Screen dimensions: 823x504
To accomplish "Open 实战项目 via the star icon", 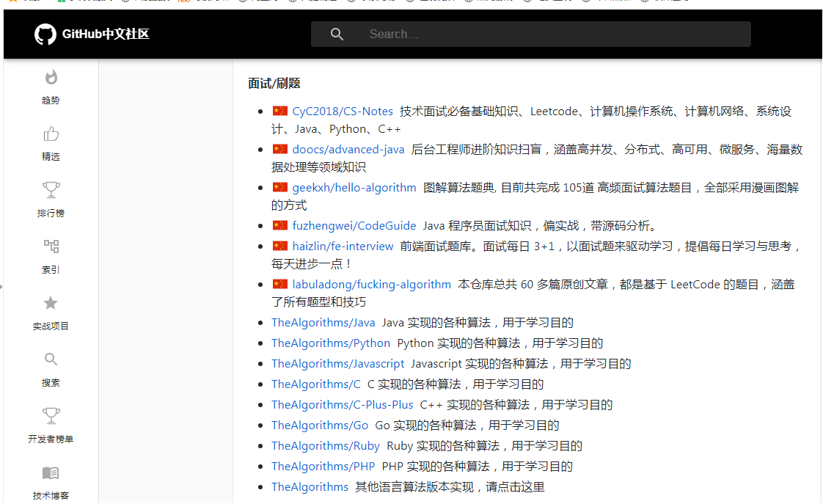I will click(x=51, y=302).
